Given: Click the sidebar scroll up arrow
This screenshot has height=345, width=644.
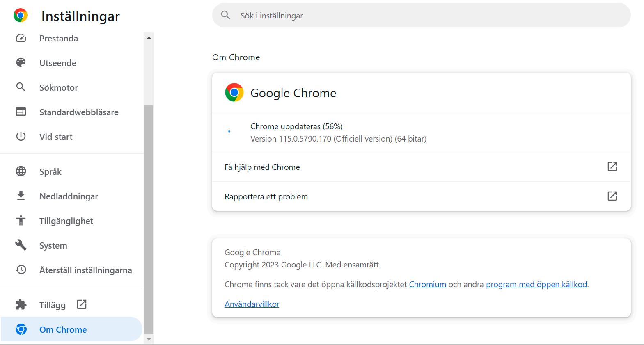Looking at the screenshot, I should [x=149, y=38].
